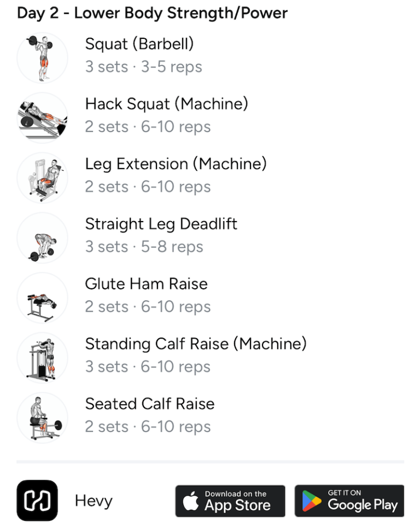Screen dimensions: 420x523
Task: Select the Straight Leg Deadlift title
Action: coord(161,224)
